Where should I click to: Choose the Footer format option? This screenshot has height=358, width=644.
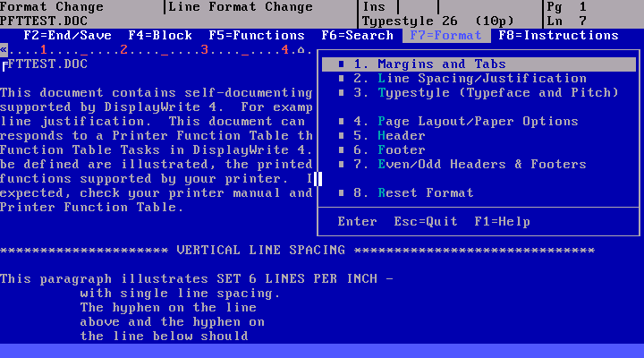pos(401,150)
